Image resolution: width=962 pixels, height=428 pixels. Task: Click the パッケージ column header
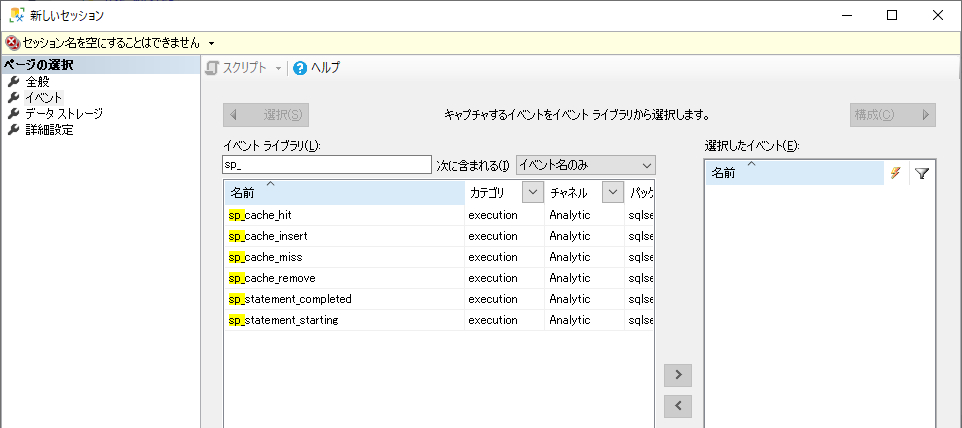click(x=640, y=193)
